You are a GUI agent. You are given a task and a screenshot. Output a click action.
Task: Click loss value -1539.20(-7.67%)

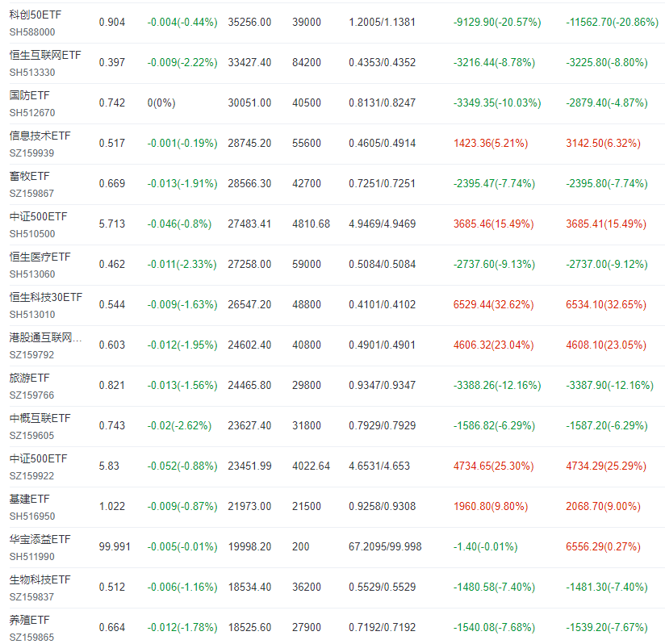pyautogui.click(x=606, y=628)
